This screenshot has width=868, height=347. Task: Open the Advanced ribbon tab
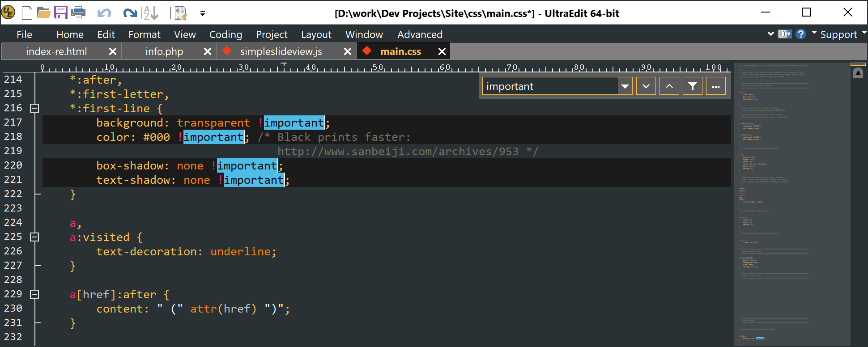420,34
